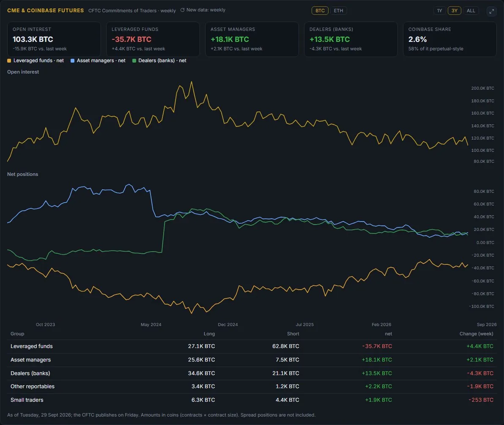Viewport: 504px width, 425px height.
Task: Click the blue Asset managers legend swatch
Action: pos(73,60)
